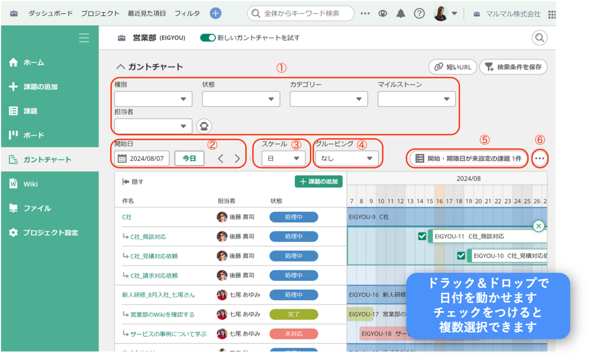This screenshot has height=364, width=591.
Task: Click the green 課題の追加 button
Action: coord(319,182)
